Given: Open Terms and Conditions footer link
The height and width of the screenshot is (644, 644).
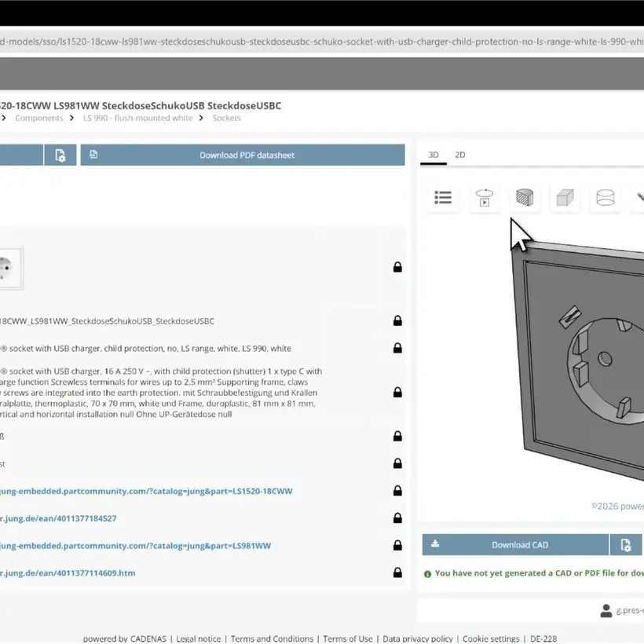Looking at the screenshot, I should (272, 639).
